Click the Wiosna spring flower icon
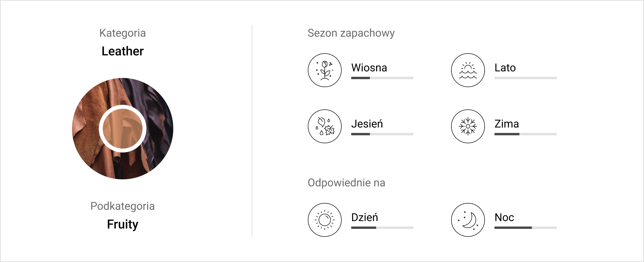 tap(324, 70)
